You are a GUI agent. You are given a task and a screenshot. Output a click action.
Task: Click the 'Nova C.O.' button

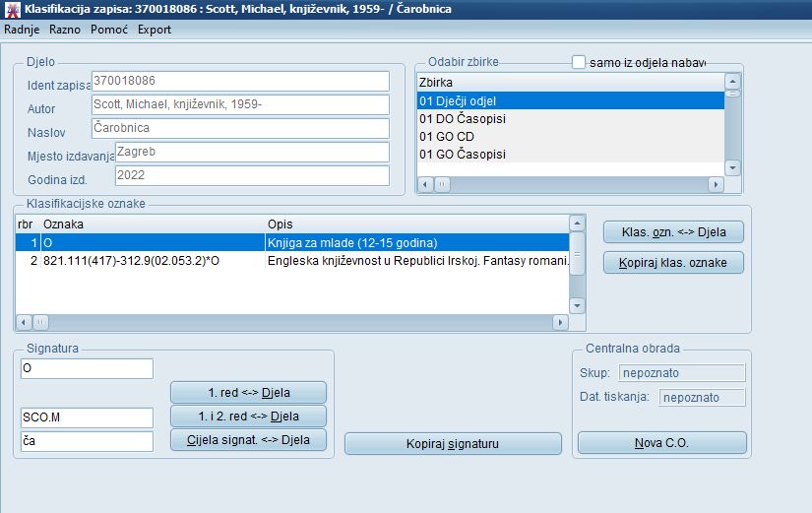(x=660, y=443)
